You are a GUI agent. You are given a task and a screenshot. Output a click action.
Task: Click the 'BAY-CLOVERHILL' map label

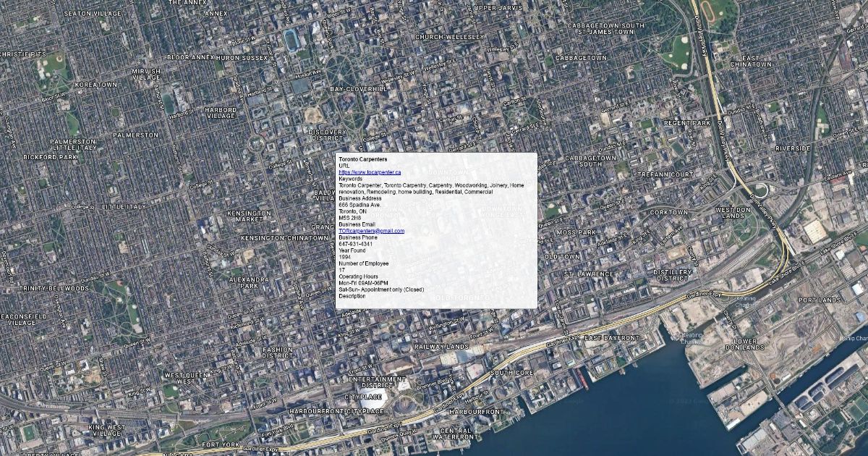[359, 88]
